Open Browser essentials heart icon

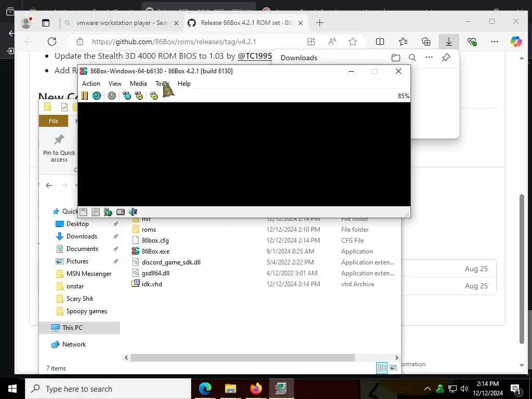(472, 42)
